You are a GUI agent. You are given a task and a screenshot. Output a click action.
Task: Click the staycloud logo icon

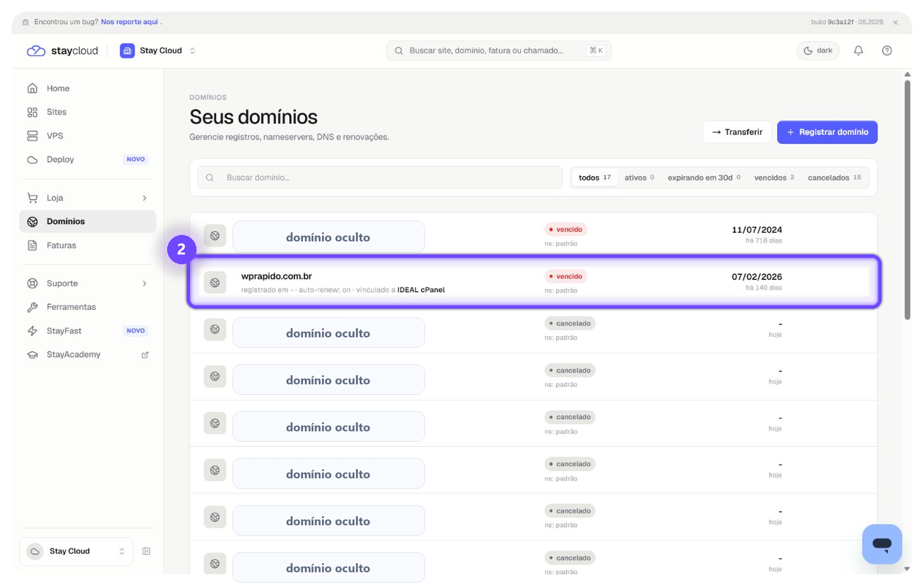pos(36,51)
